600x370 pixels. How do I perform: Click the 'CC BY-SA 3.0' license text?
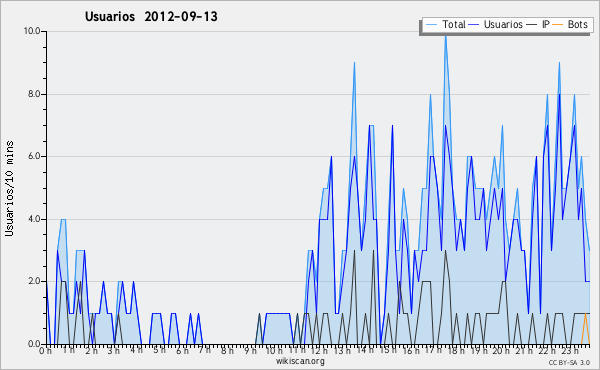tap(569, 362)
